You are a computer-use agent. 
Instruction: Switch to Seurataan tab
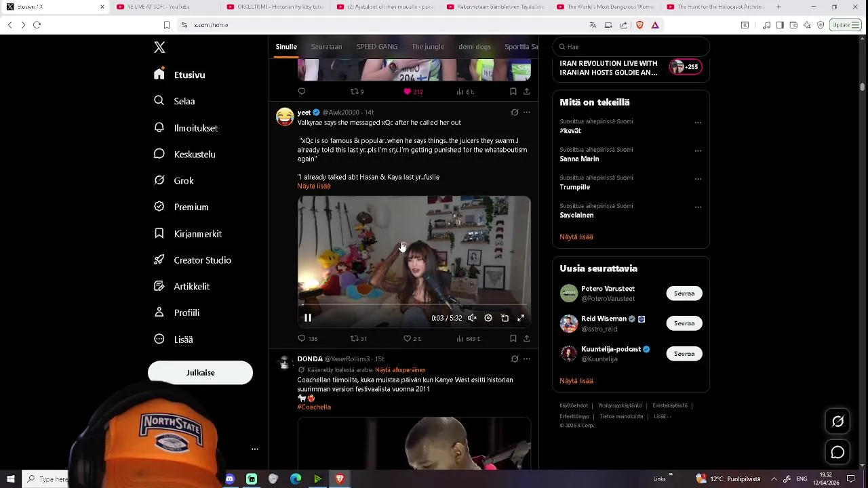click(326, 47)
